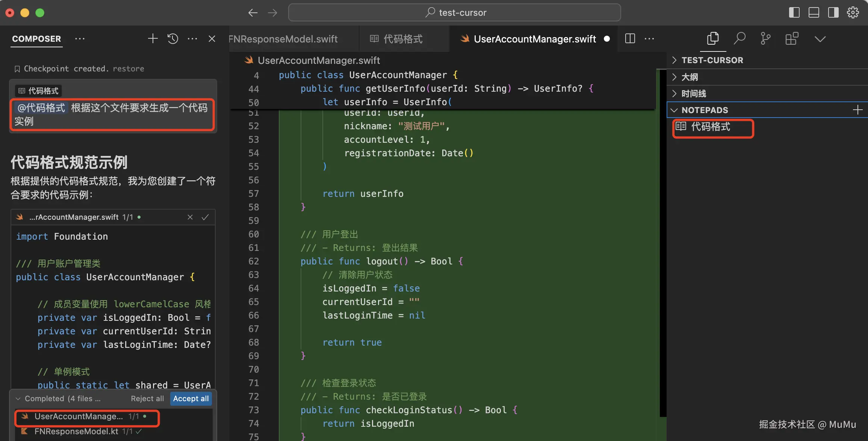The height and width of the screenshot is (441, 868).
Task: Open Explorer files icon in sidebar
Action: click(713, 38)
